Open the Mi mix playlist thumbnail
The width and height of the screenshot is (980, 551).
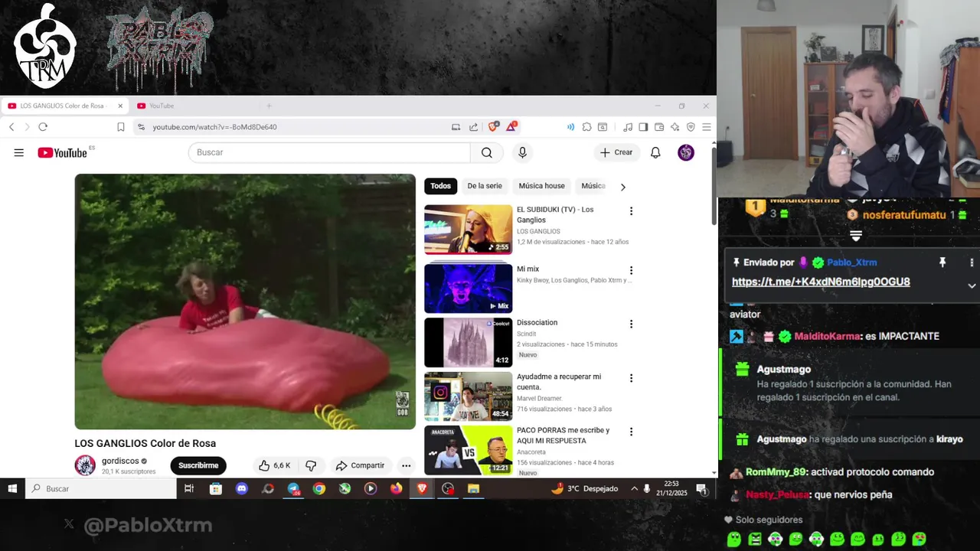(x=468, y=289)
